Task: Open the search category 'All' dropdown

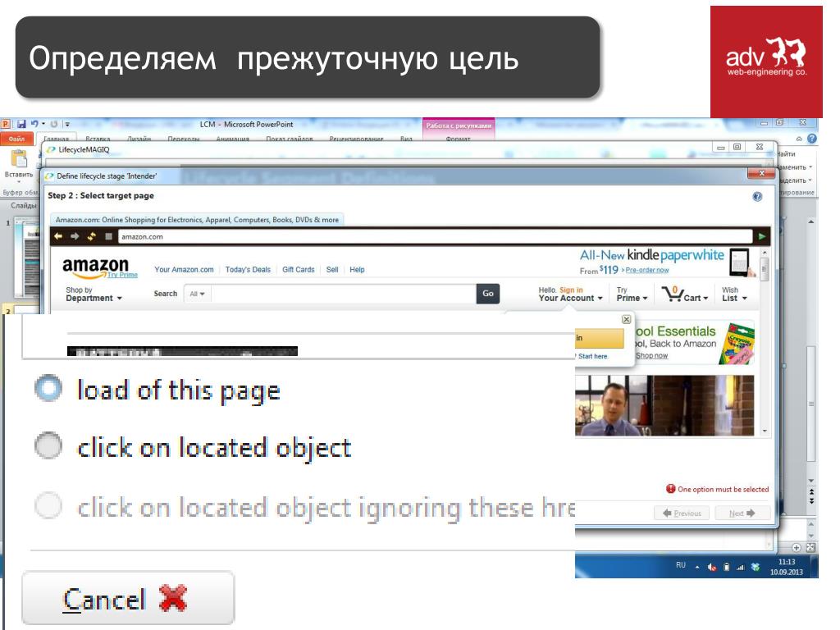Action: pos(197,294)
